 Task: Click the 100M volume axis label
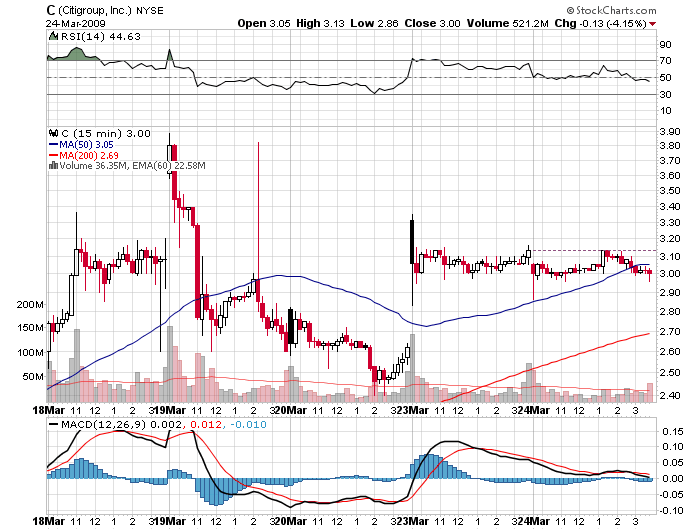[x=30, y=353]
